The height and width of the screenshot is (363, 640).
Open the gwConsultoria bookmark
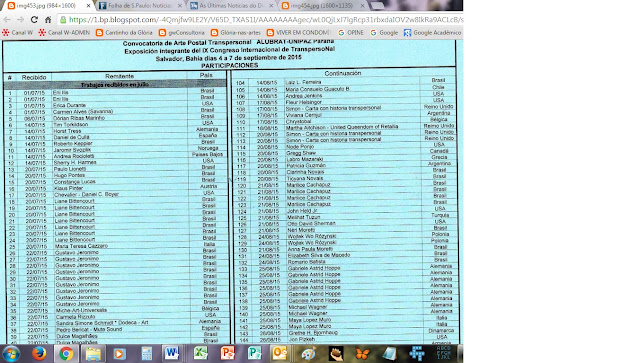pos(182,33)
